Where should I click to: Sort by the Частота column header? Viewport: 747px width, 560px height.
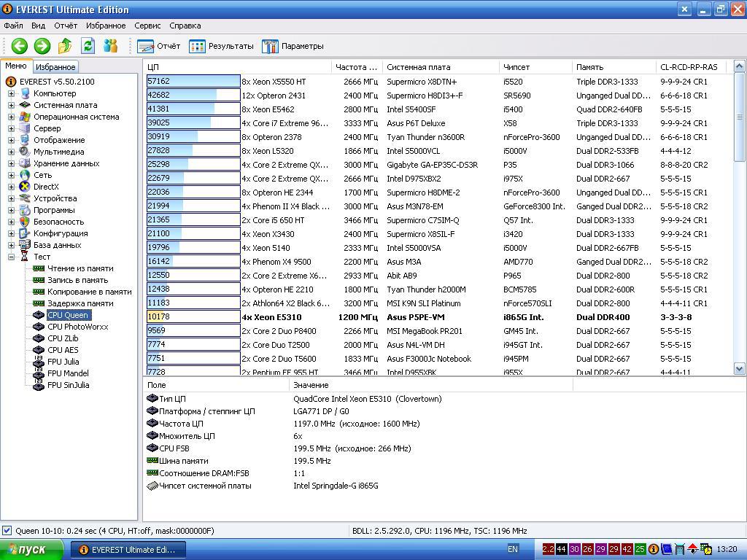pyautogui.click(x=357, y=67)
